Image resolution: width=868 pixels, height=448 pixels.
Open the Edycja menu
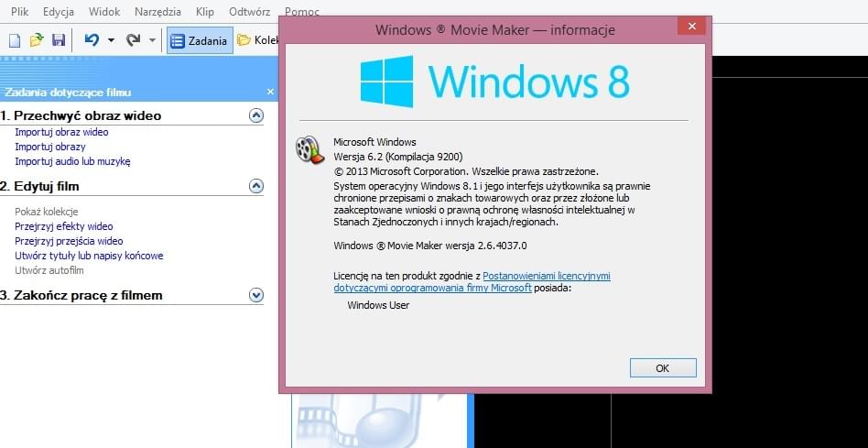coord(58,12)
